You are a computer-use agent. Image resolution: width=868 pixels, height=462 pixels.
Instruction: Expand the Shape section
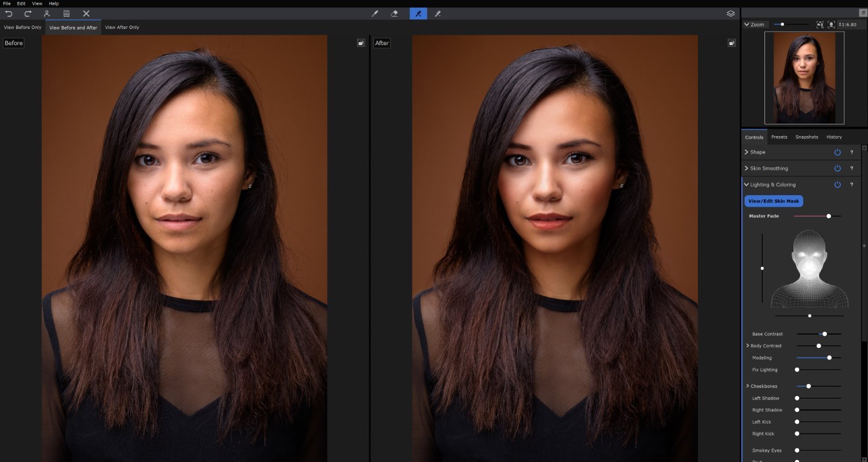pyautogui.click(x=746, y=152)
